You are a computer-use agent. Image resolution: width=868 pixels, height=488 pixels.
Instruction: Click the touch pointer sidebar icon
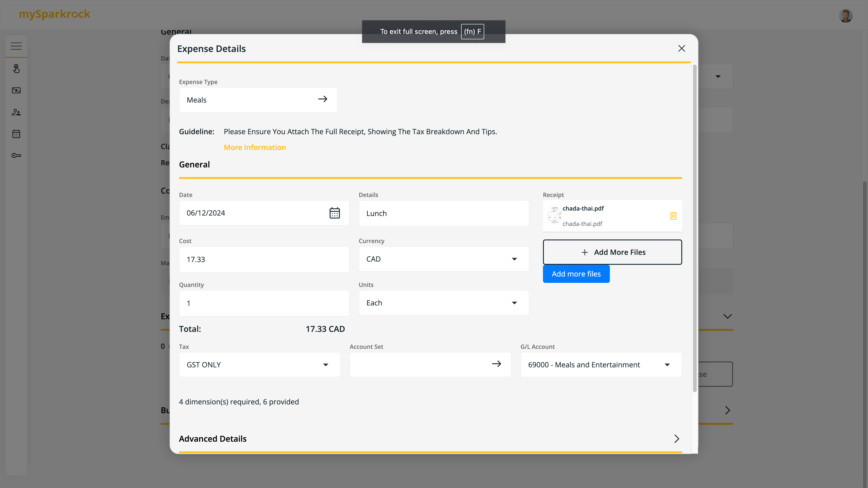point(16,69)
